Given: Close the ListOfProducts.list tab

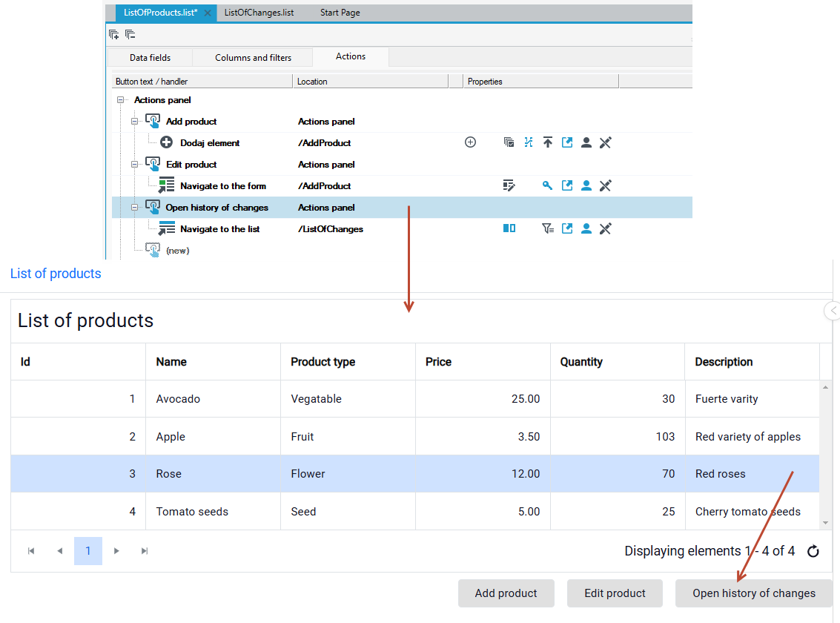Looking at the screenshot, I should tap(208, 13).
